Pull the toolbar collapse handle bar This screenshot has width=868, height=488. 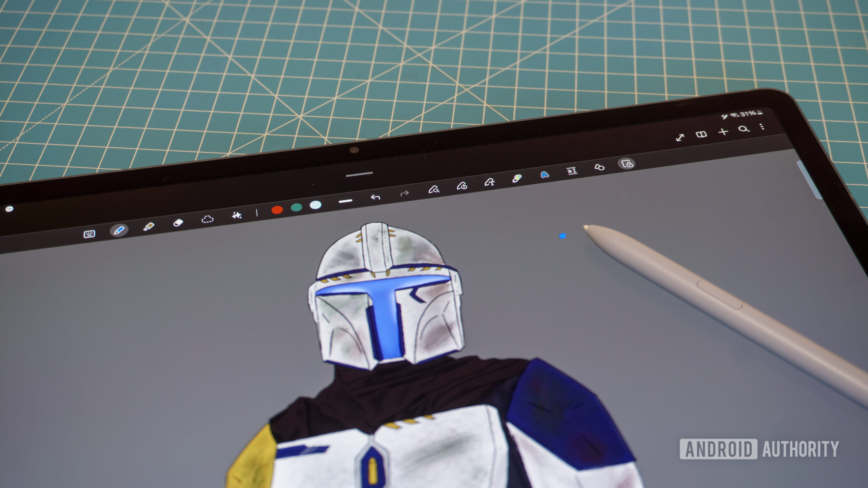[359, 174]
